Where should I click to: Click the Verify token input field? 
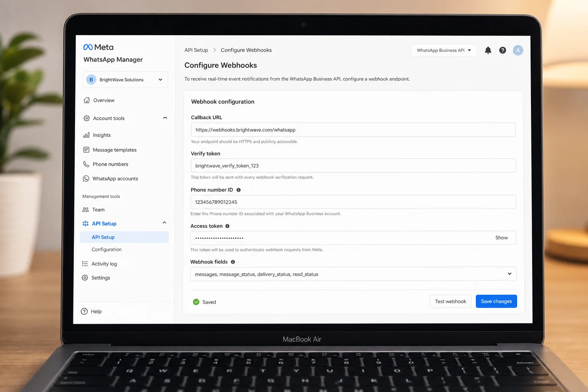click(353, 165)
